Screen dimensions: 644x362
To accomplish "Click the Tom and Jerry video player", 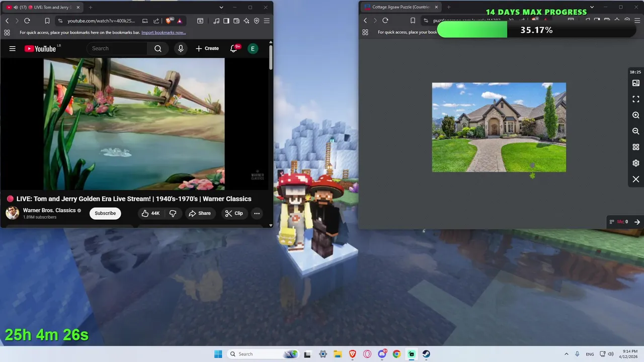I will tap(134, 124).
